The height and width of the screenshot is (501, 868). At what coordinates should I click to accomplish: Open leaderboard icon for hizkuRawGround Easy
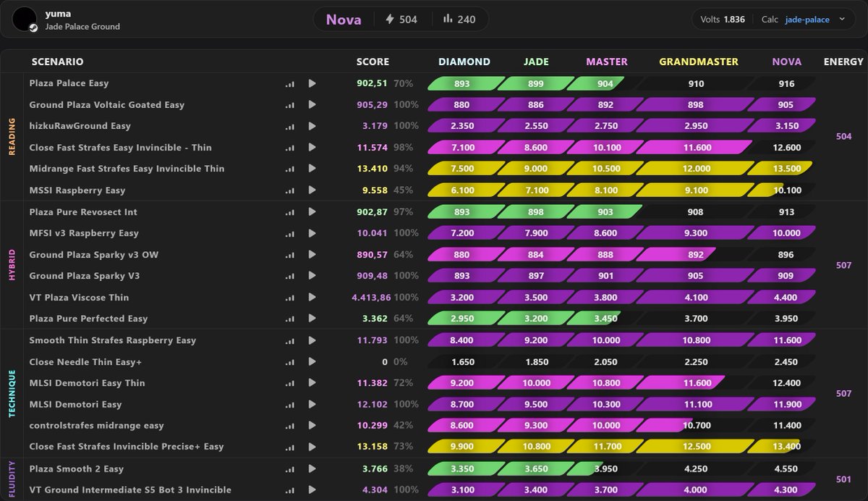[x=290, y=126]
